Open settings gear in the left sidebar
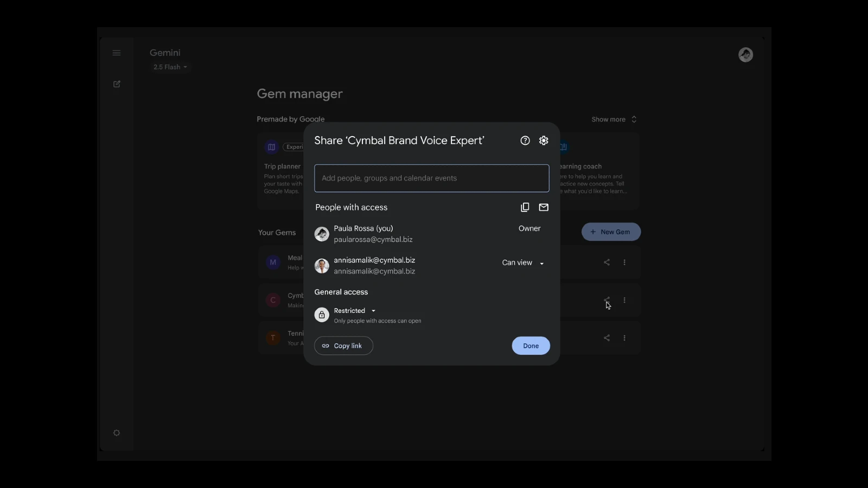Image resolution: width=868 pixels, height=488 pixels. (x=117, y=433)
